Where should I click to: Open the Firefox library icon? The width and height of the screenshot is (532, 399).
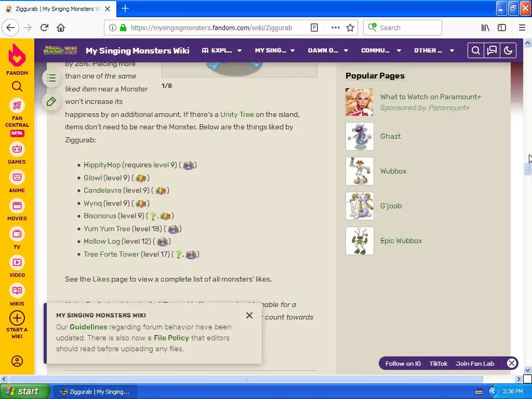tap(486, 28)
